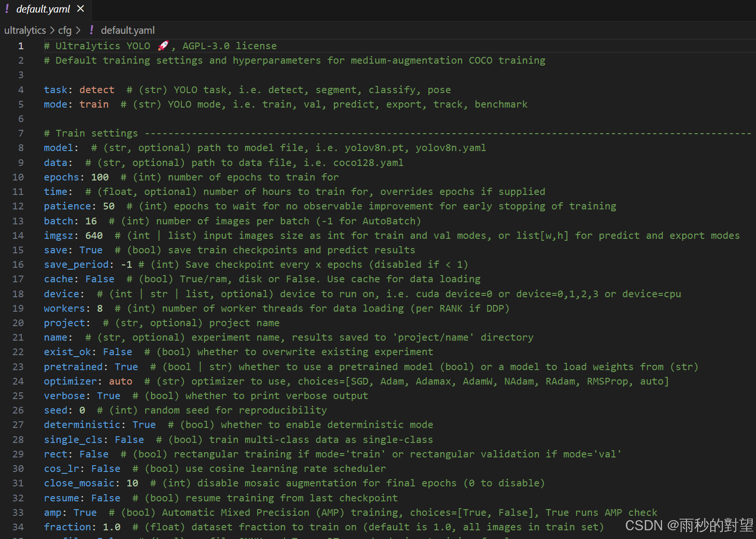Click line number 1 in gutter
The width and height of the screenshot is (756, 539).
[21, 46]
